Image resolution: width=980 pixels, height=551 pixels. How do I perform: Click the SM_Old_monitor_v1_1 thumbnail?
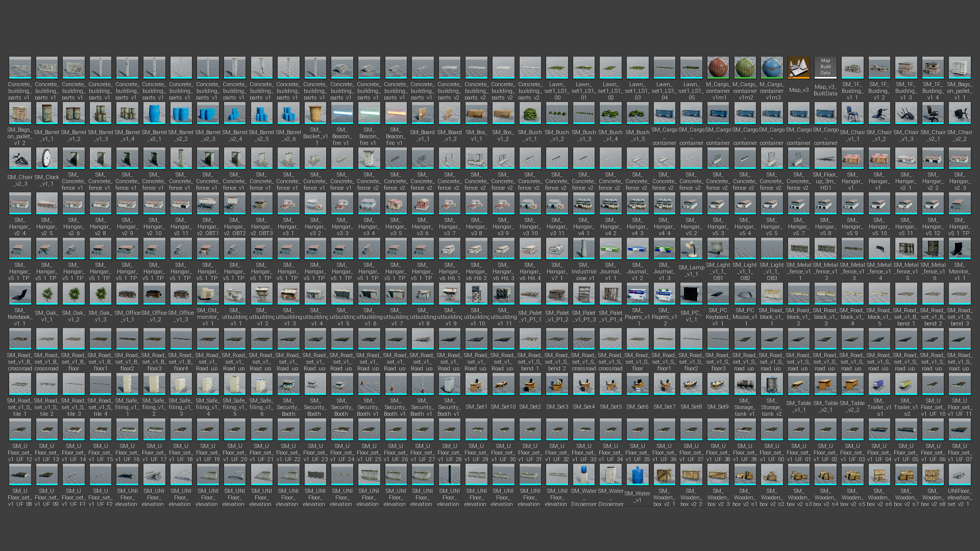click(208, 294)
